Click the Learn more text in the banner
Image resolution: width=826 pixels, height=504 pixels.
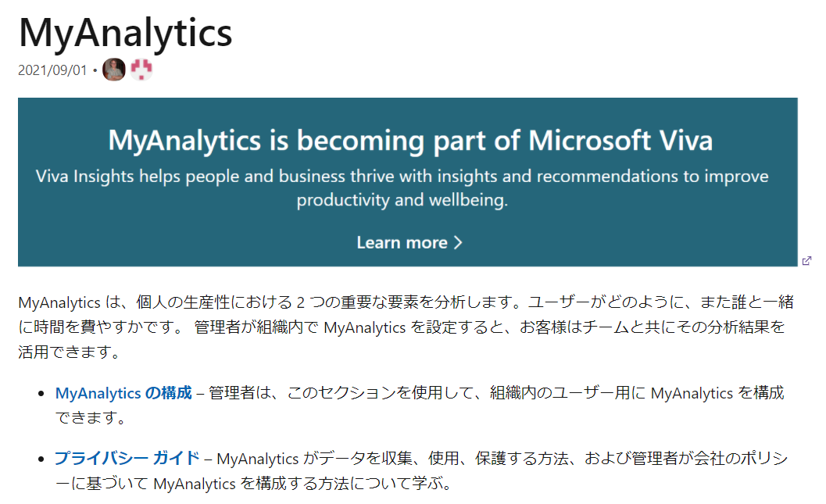coord(402,242)
